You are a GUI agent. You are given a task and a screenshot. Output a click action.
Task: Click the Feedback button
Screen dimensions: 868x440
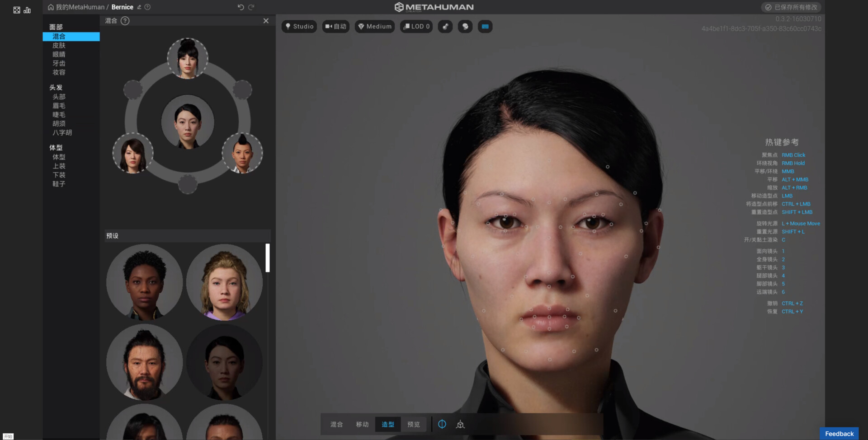point(839,433)
